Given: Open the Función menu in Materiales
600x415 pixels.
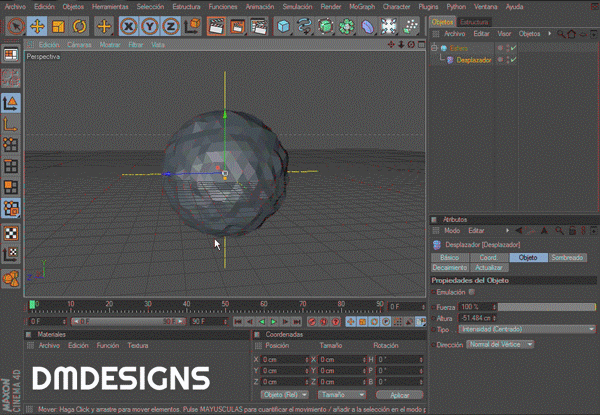Looking at the screenshot, I should coord(108,346).
